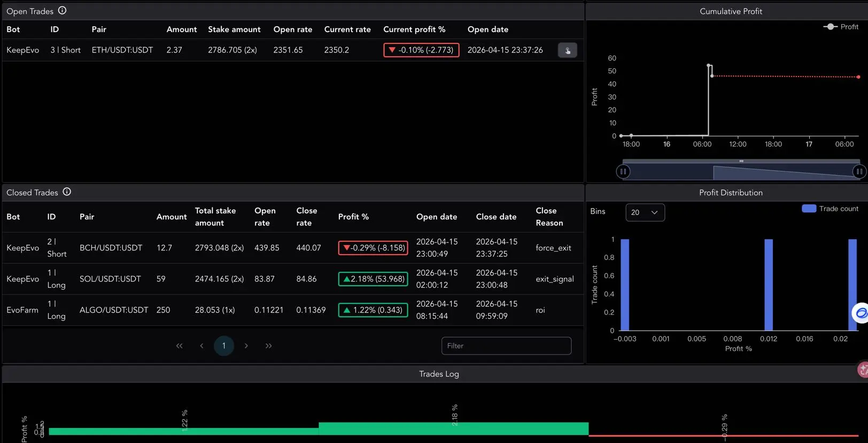Toggle Profit series in Cumulative Profit legend
The image size is (868, 443).
(841, 27)
